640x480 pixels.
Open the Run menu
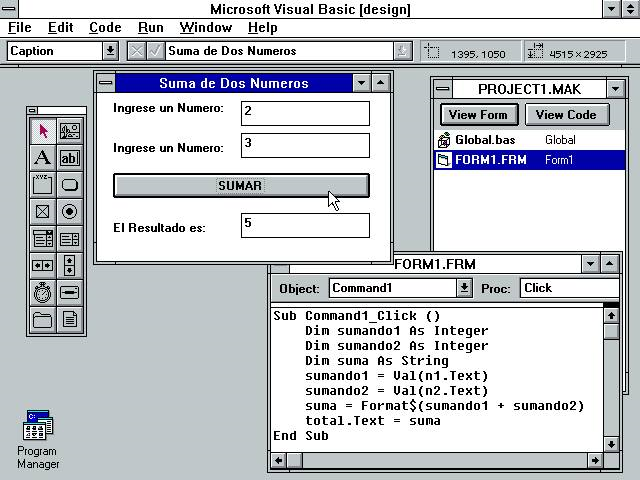click(x=151, y=28)
